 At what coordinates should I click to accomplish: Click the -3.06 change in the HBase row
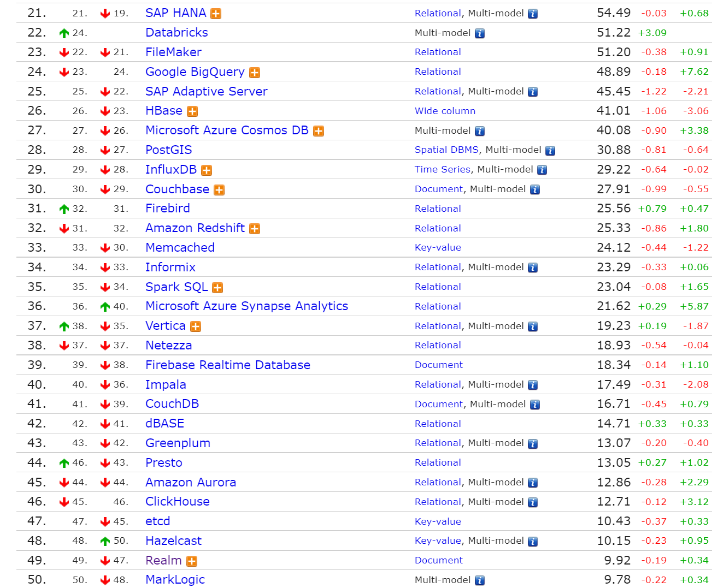[x=696, y=111]
